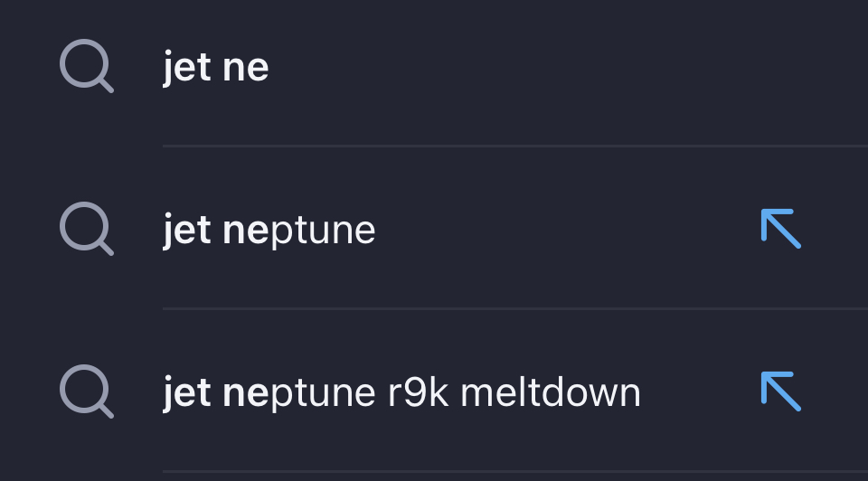The height and width of the screenshot is (481, 868).
Task: Click the bold "jet ne" in the second suggestion
Action: click(216, 231)
